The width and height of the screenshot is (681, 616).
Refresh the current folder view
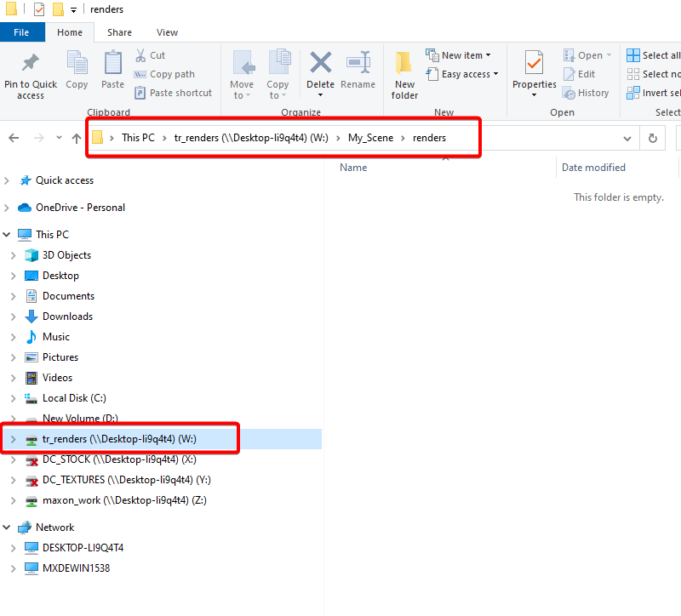(653, 138)
